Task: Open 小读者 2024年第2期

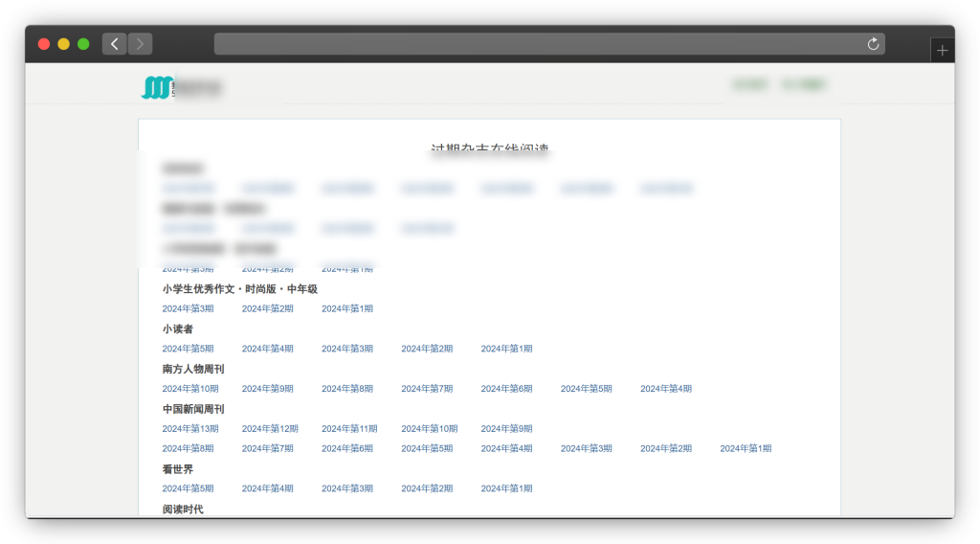Action: (427, 349)
